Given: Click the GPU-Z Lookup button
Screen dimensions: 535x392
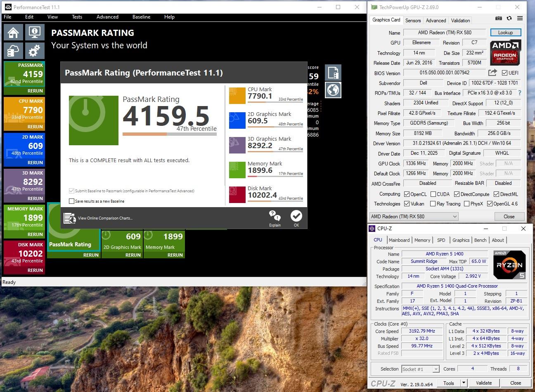Looking at the screenshot, I should tap(506, 33).
